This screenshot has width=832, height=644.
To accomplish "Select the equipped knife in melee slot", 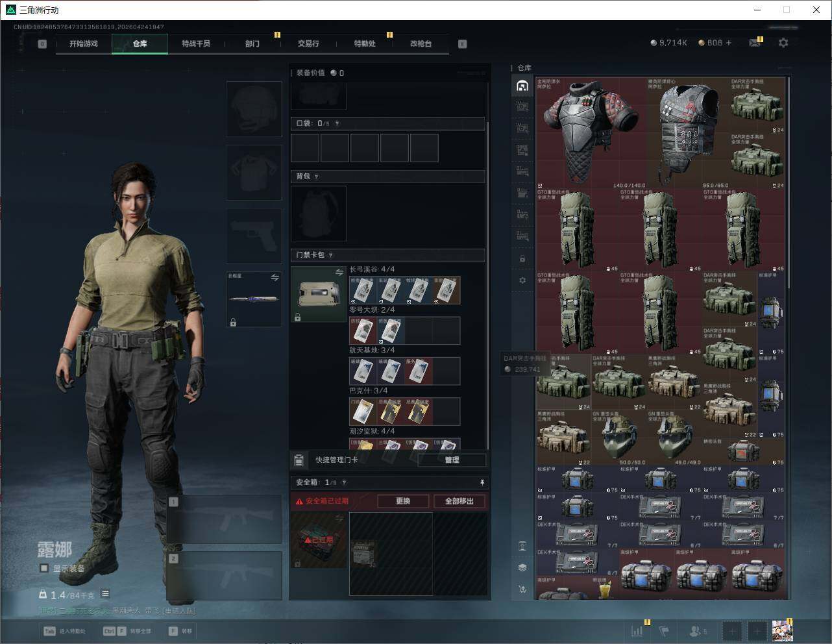I will 254,299.
